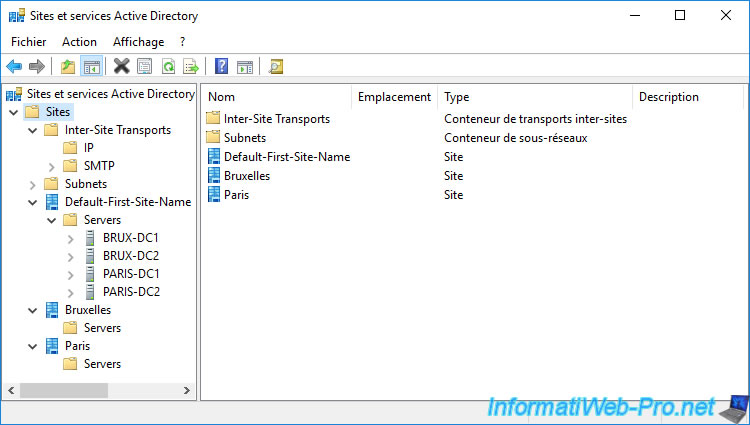Click the Find magnifier toolbar icon
750x425 pixels.
[276, 67]
